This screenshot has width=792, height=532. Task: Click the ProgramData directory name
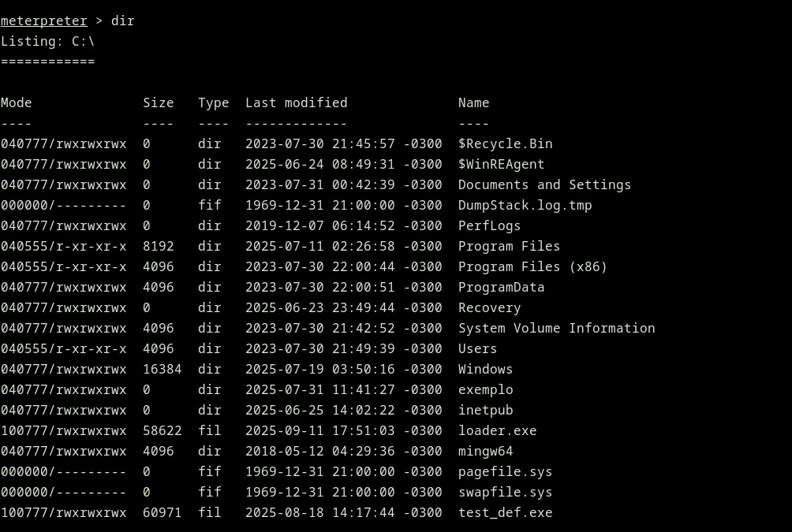pyautogui.click(x=501, y=287)
